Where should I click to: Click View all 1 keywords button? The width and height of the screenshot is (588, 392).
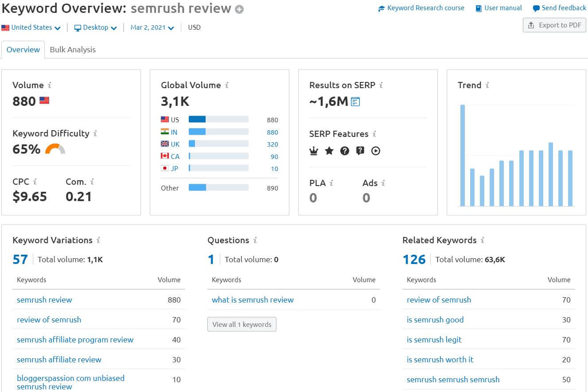coord(242,324)
